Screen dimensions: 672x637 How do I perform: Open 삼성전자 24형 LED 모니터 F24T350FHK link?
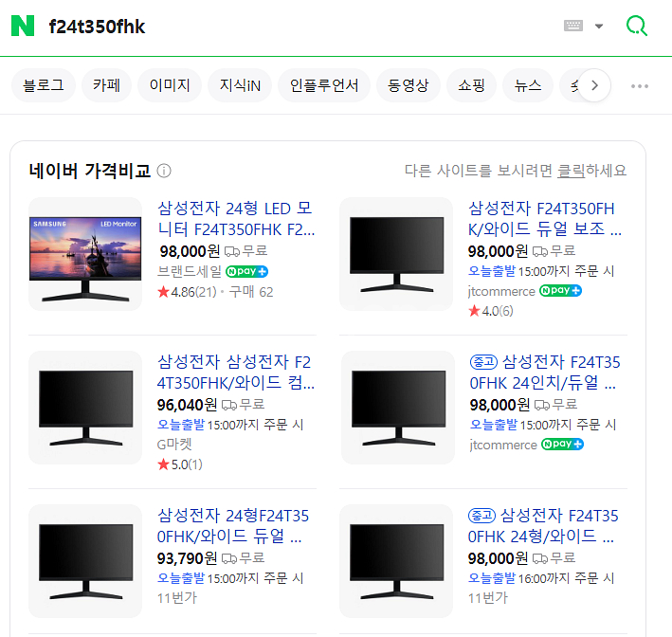pyautogui.click(x=236, y=219)
